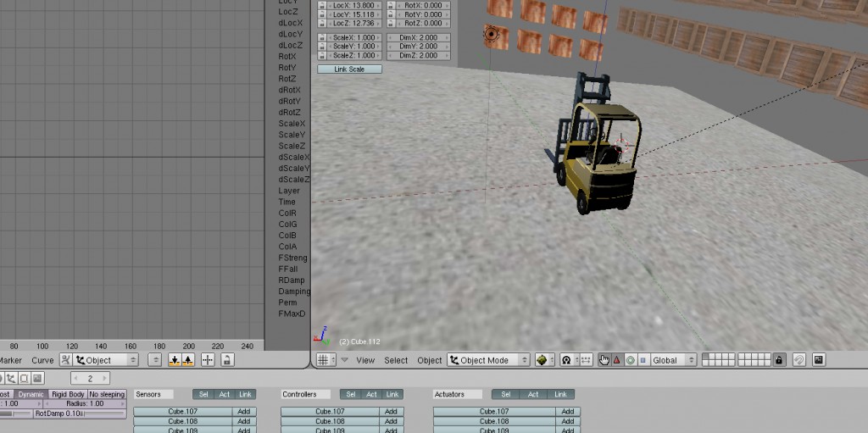Click the Link Scale button
868x433 pixels.
coord(349,69)
